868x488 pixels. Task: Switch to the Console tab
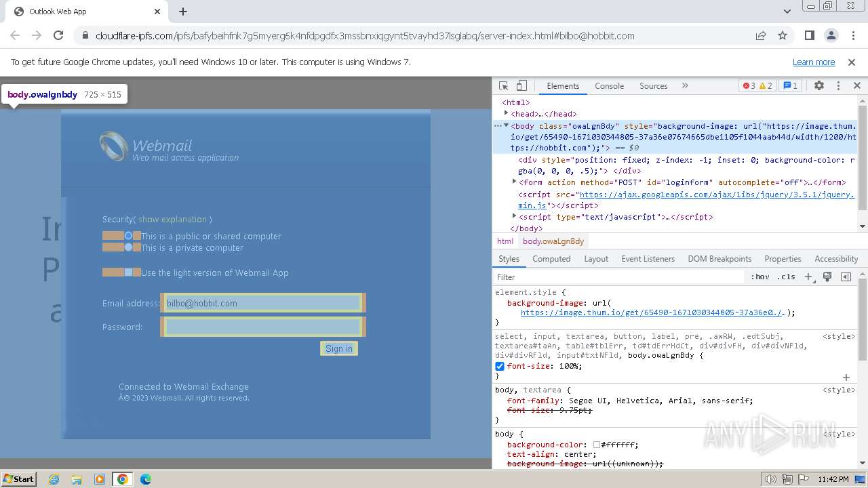click(x=609, y=86)
